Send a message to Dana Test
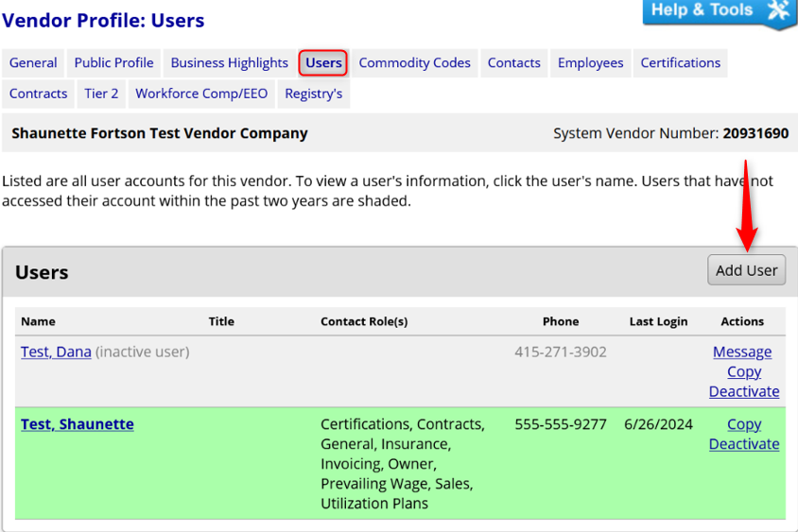 pyautogui.click(x=741, y=352)
